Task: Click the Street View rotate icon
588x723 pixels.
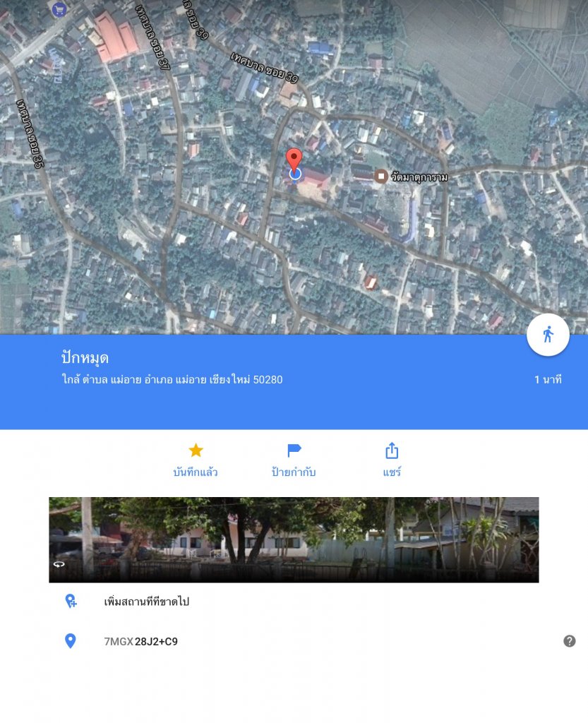Action: 59,564
